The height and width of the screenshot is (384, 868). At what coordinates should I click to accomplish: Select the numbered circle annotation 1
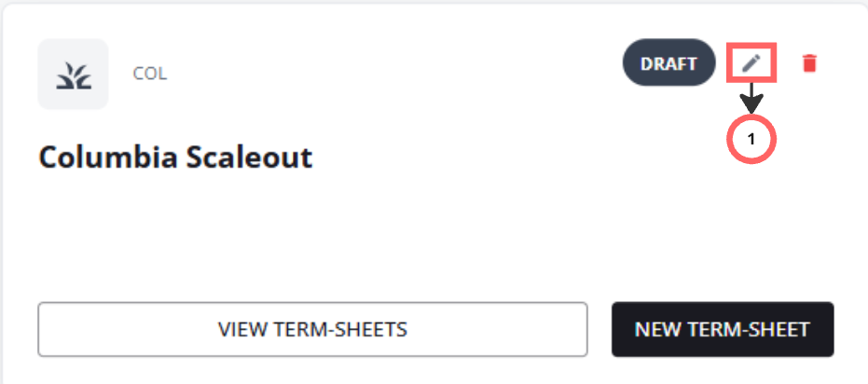751,140
